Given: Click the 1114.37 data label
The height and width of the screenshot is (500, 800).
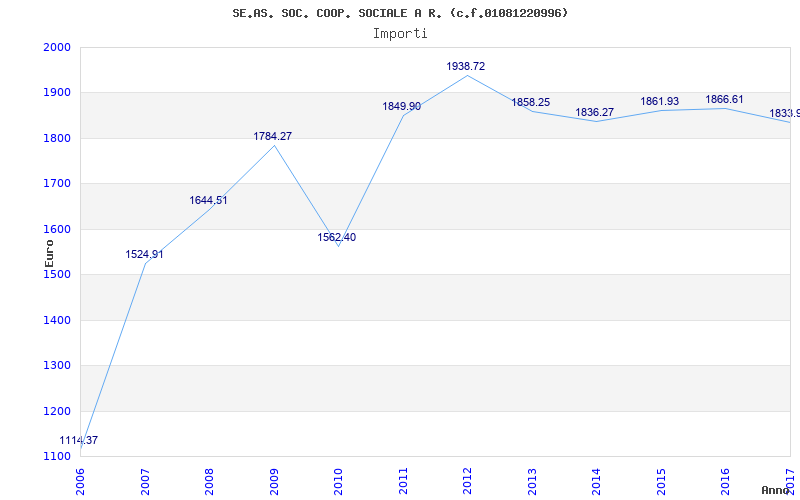Looking at the screenshot, I should coord(79,440).
